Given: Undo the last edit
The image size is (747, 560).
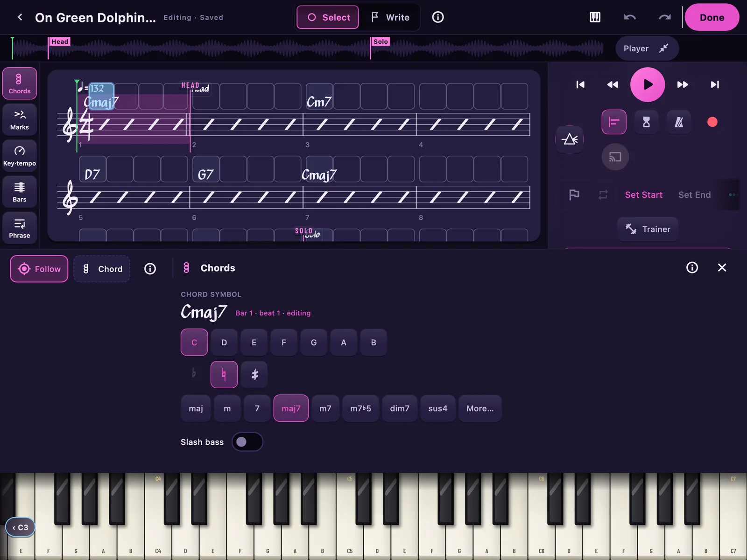Looking at the screenshot, I should (630, 17).
